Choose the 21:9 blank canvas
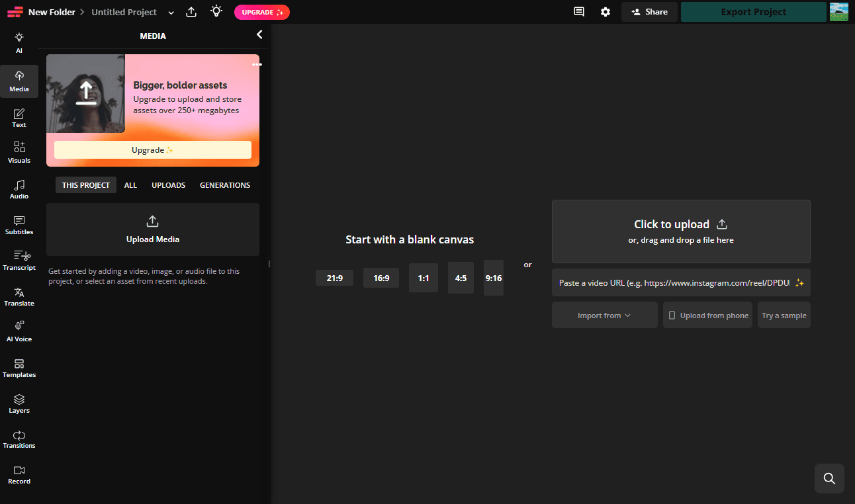855x504 pixels. [335, 278]
